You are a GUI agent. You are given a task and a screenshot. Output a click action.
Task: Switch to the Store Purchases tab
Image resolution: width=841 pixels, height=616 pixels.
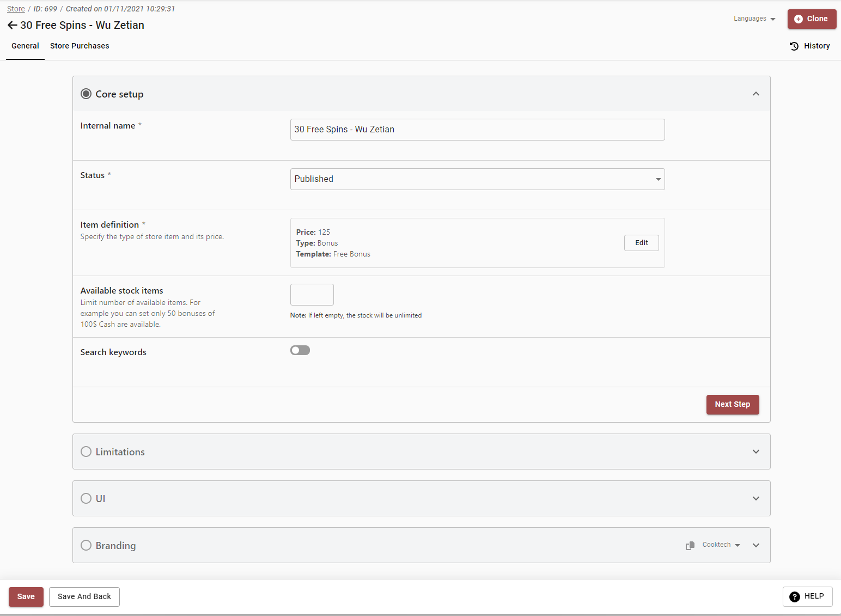(x=80, y=46)
